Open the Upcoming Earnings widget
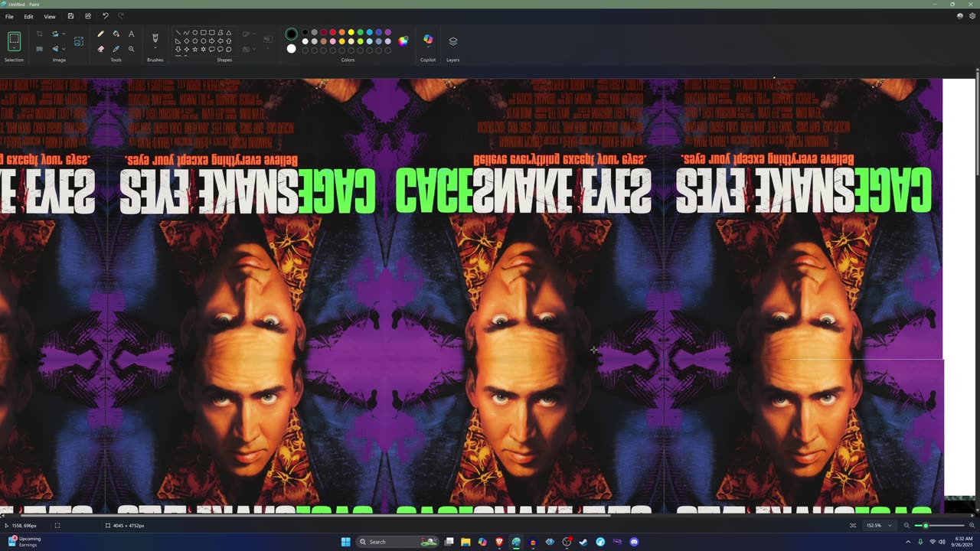980x551 pixels. tap(23, 542)
